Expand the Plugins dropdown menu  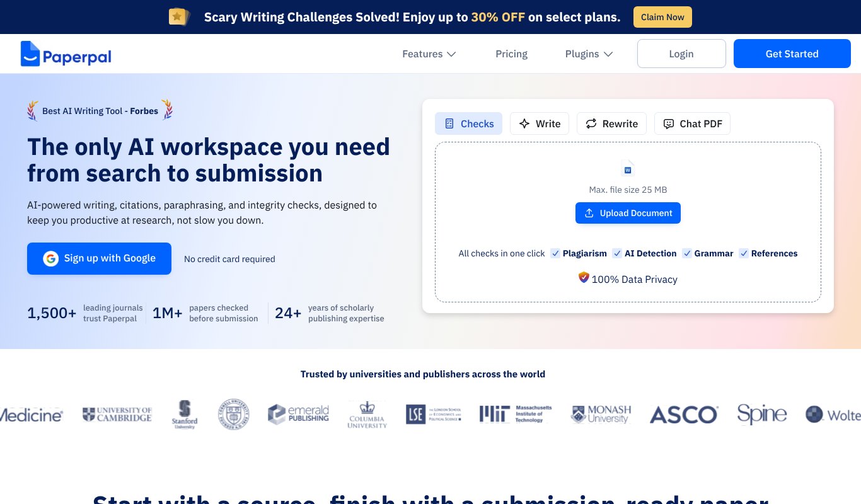point(589,54)
